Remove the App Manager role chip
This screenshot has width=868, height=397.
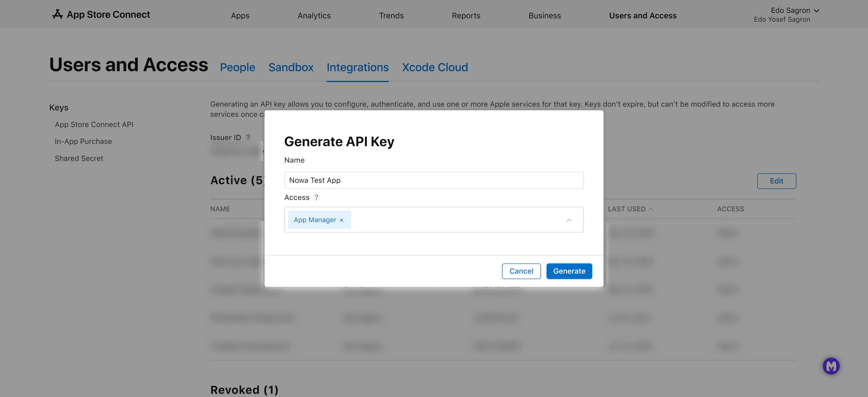pos(341,220)
